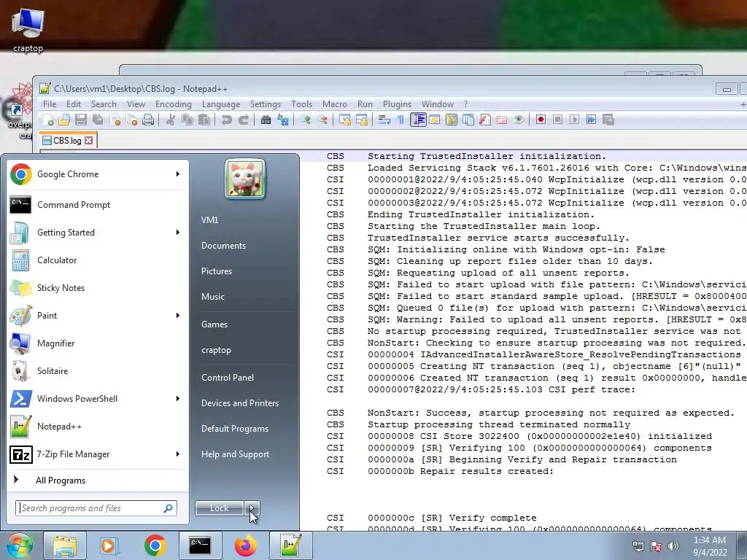Open the Encoding menu
The height and width of the screenshot is (560, 747).
[174, 104]
